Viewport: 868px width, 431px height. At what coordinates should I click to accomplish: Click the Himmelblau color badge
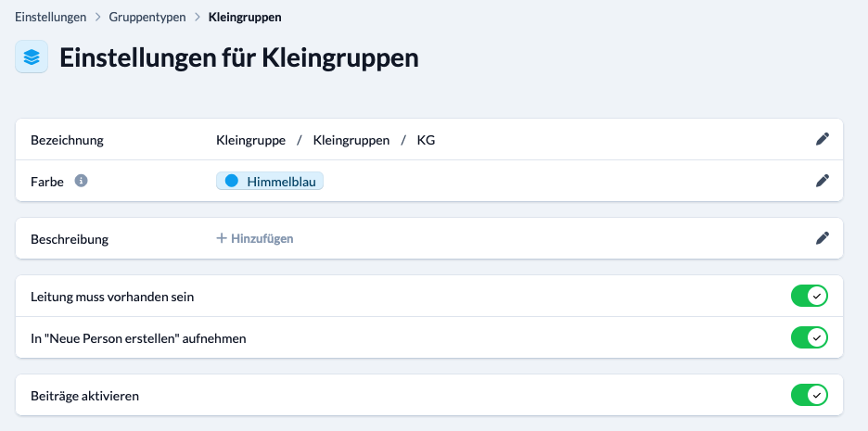(270, 181)
